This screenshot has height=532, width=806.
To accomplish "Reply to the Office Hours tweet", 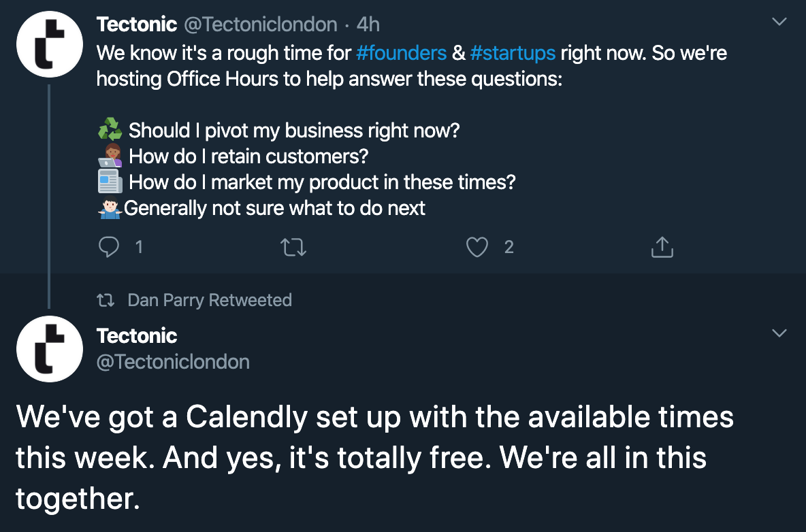I will tap(109, 247).
